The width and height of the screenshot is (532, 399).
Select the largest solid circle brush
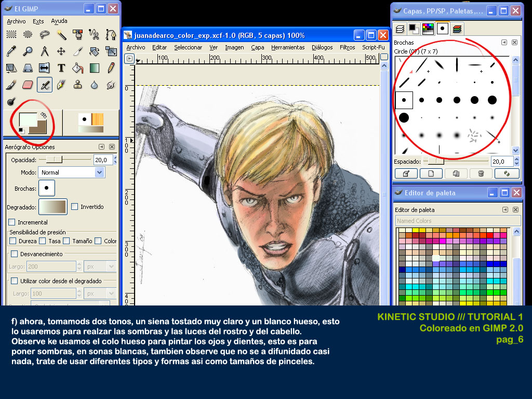[404, 118]
